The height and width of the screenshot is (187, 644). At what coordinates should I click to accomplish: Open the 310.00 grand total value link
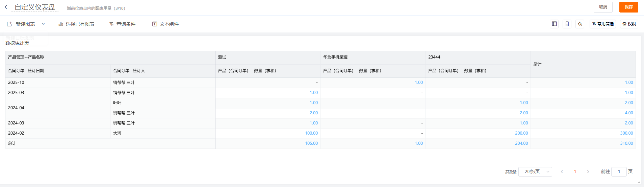click(626, 143)
